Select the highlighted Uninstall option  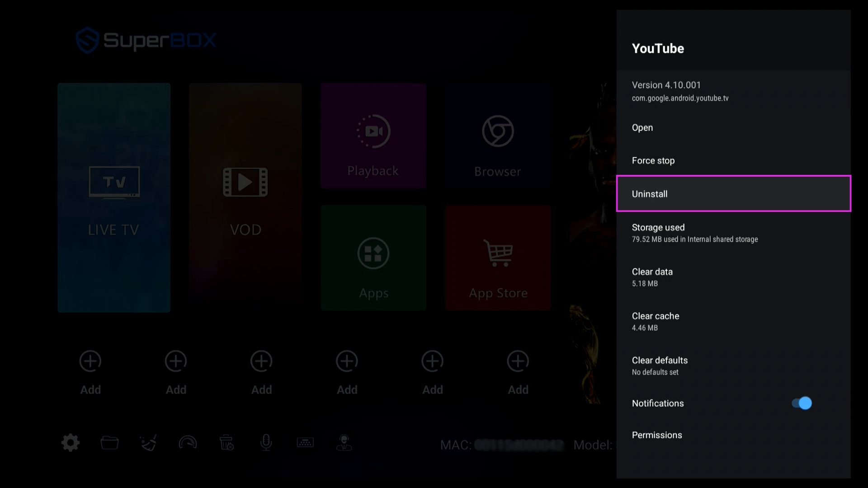(x=733, y=193)
